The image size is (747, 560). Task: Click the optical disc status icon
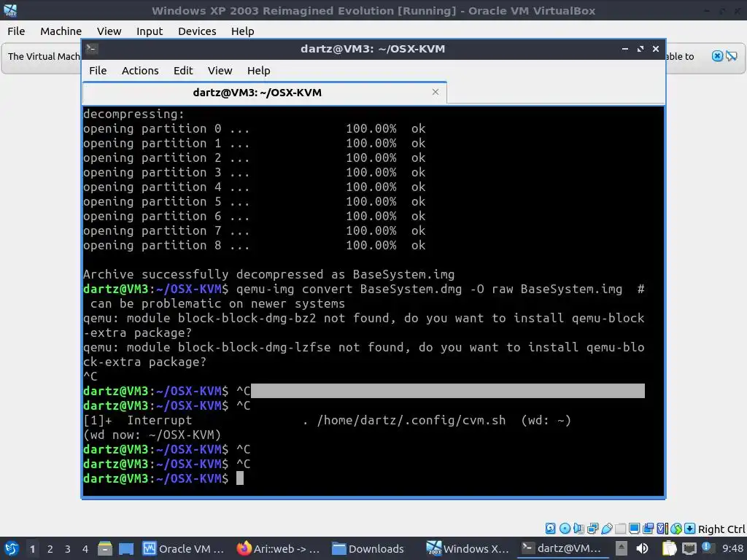coord(565,528)
